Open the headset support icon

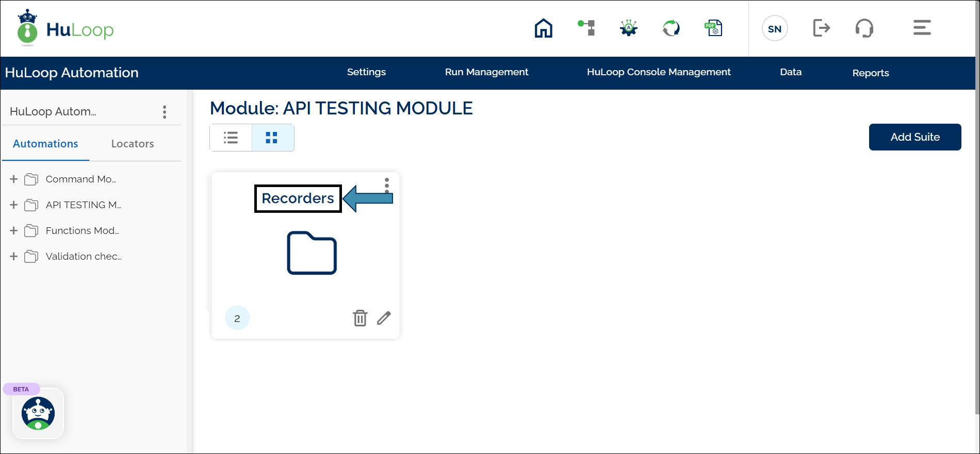point(864,28)
